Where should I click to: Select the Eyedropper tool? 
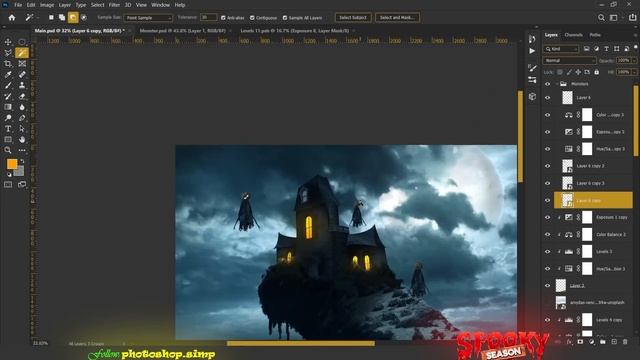[x=8, y=74]
